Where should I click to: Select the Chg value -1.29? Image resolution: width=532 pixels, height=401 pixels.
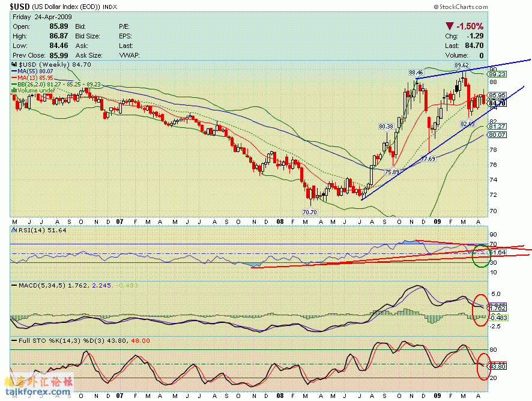pos(476,36)
